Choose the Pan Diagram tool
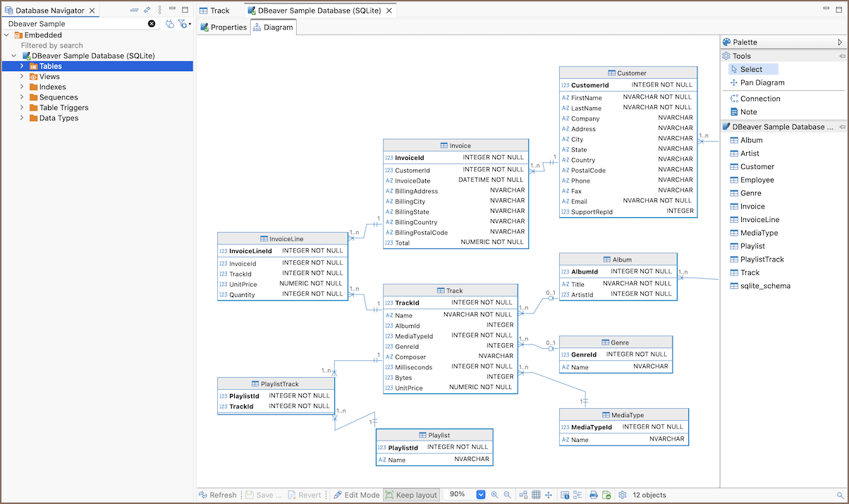The width and height of the screenshot is (849, 504). pyautogui.click(x=762, y=82)
